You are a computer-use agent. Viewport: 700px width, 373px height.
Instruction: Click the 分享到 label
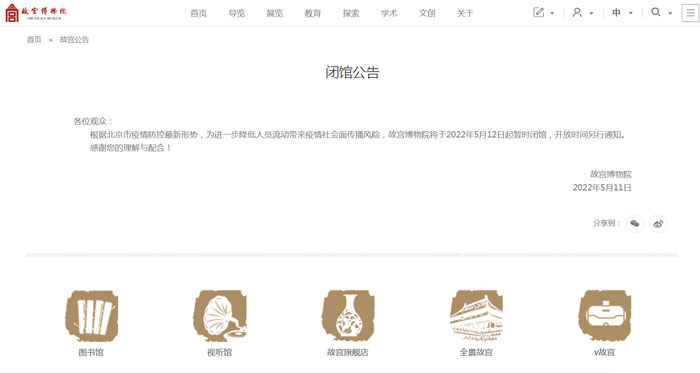(606, 223)
